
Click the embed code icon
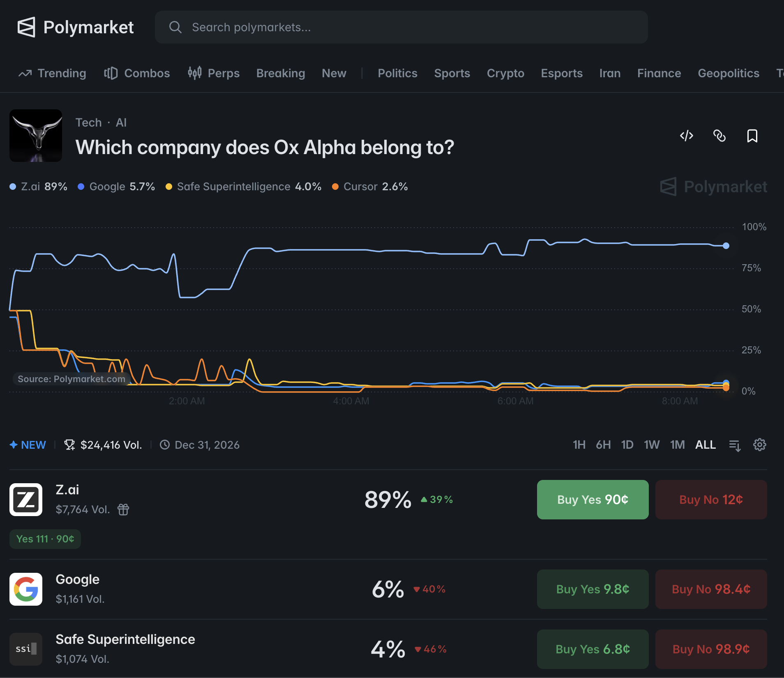[x=686, y=136]
